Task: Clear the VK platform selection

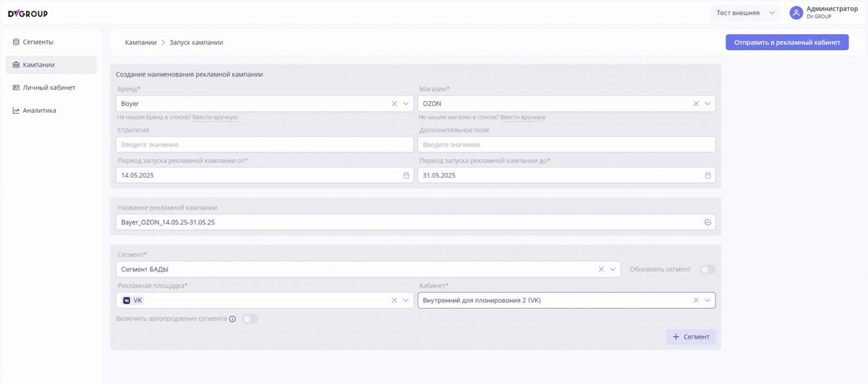Action: coord(394,300)
